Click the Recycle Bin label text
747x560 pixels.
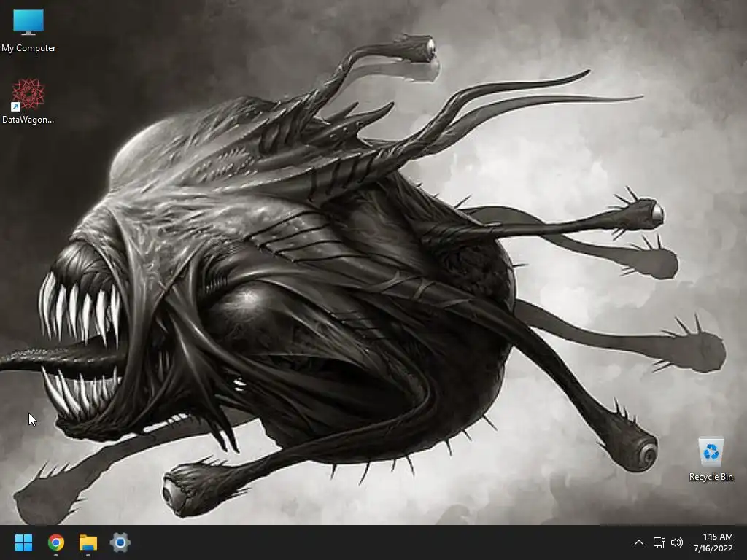[711, 477]
